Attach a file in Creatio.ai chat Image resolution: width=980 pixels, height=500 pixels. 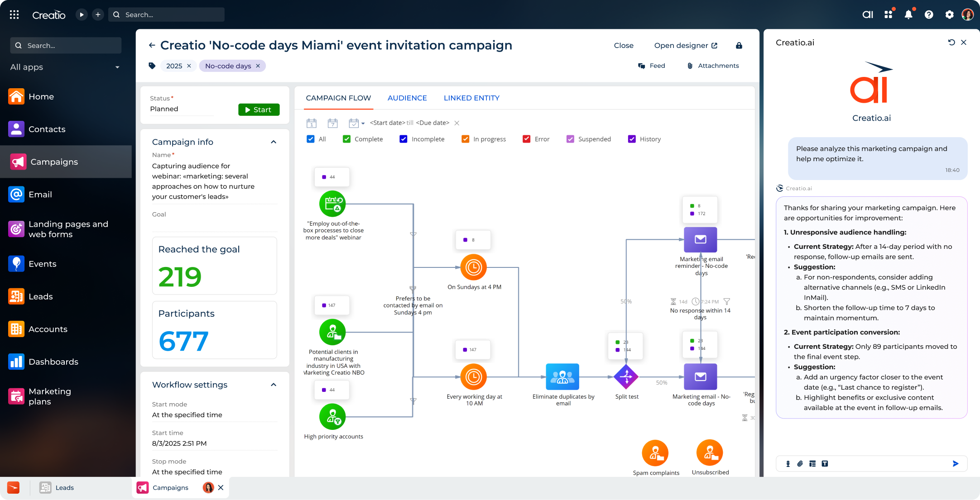pyautogui.click(x=800, y=463)
